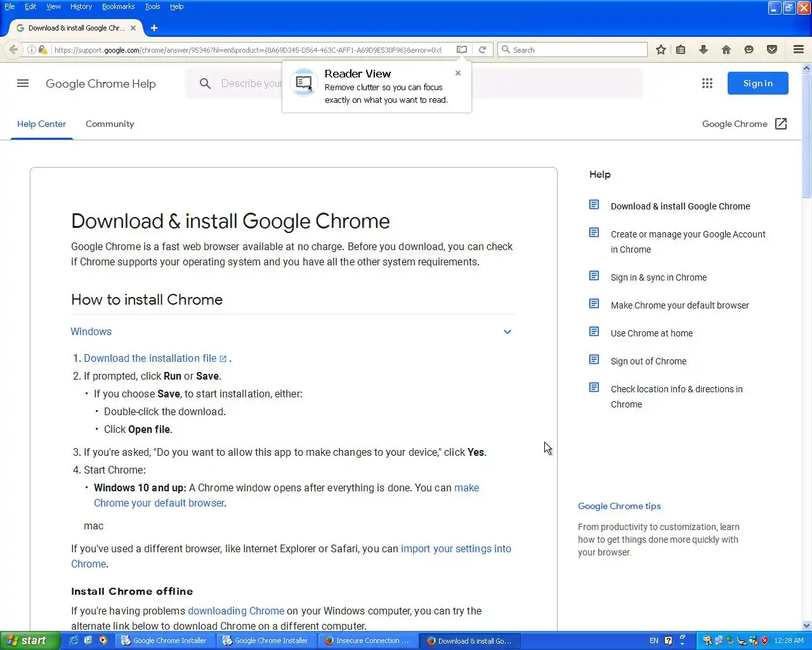Switch to the Help Center tab
The width and height of the screenshot is (812, 650).
[41, 124]
